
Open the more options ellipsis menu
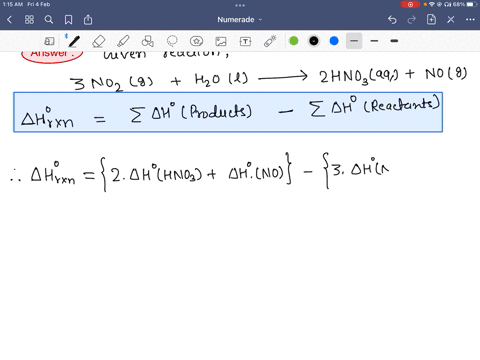470,20
